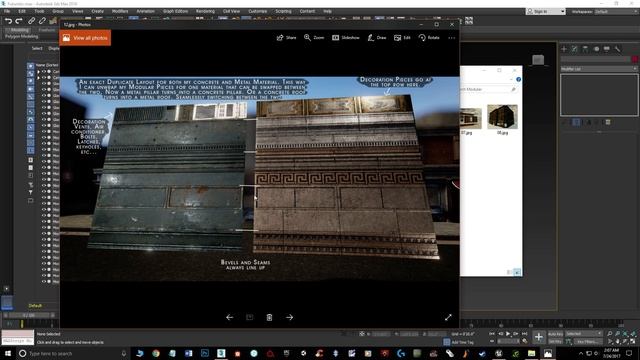Click the time slider frame handle
The height and width of the screenshot is (360, 640).
coord(28,316)
